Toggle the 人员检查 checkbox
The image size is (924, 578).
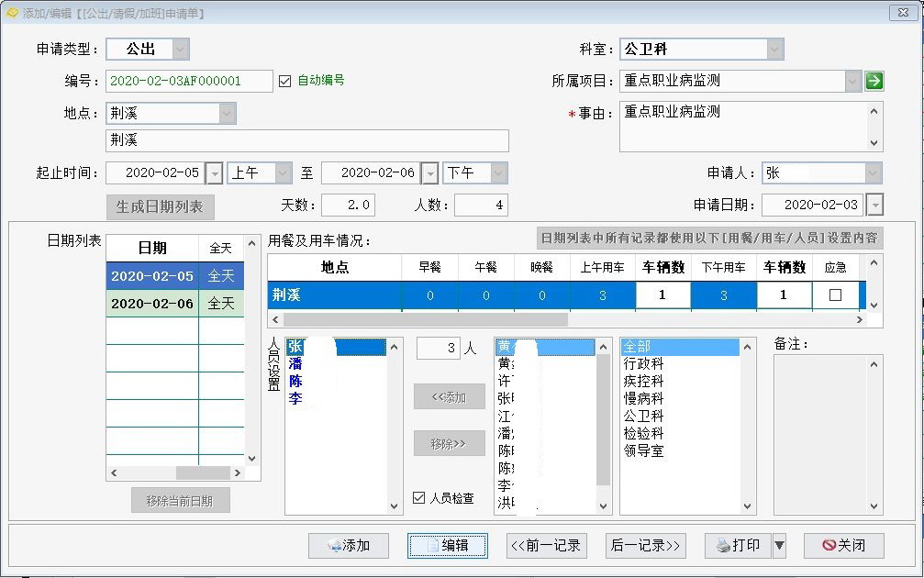click(419, 498)
